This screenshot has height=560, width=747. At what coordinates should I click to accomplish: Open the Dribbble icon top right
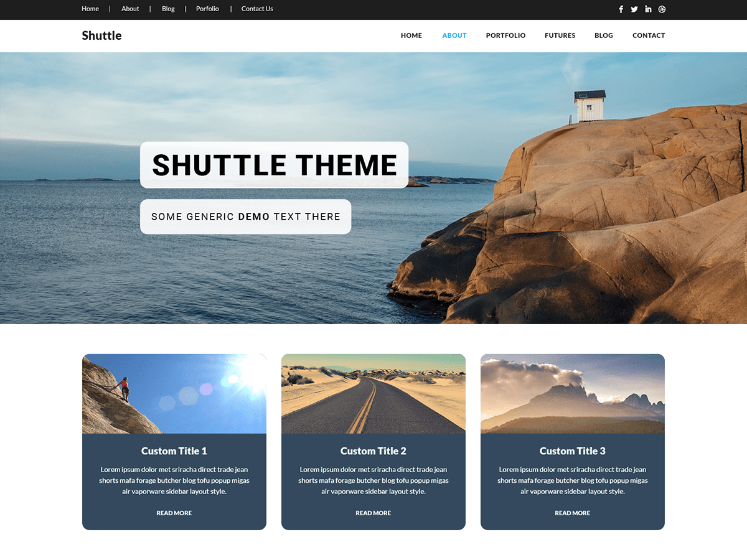coord(662,9)
